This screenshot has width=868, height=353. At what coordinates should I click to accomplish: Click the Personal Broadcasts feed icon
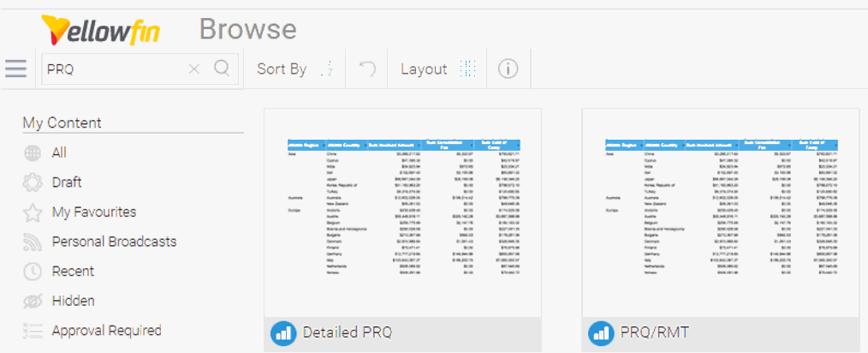(x=33, y=242)
